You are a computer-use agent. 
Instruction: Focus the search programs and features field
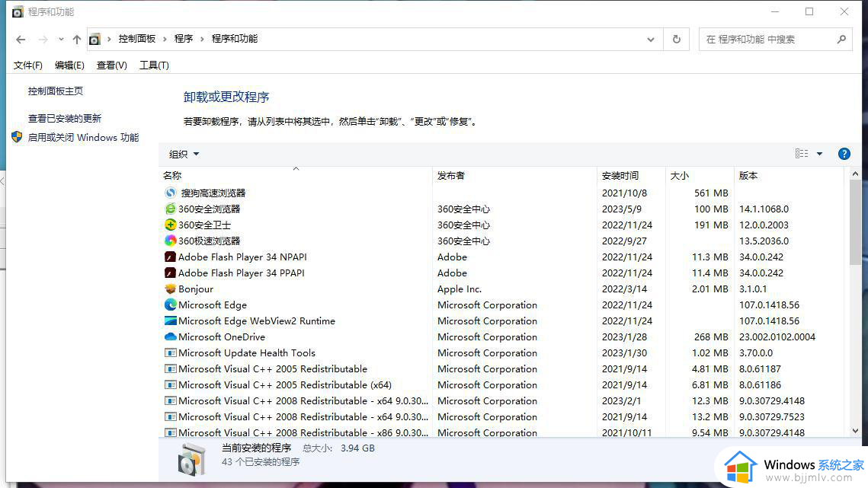(767, 40)
